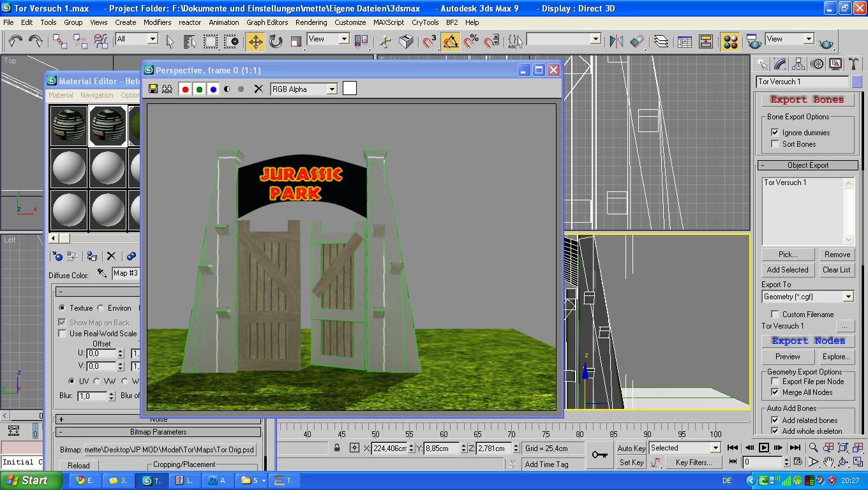Image resolution: width=868 pixels, height=490 pixels.
Task: Toggle Add related bones checkbox
Action: click(x=775, y=420)
